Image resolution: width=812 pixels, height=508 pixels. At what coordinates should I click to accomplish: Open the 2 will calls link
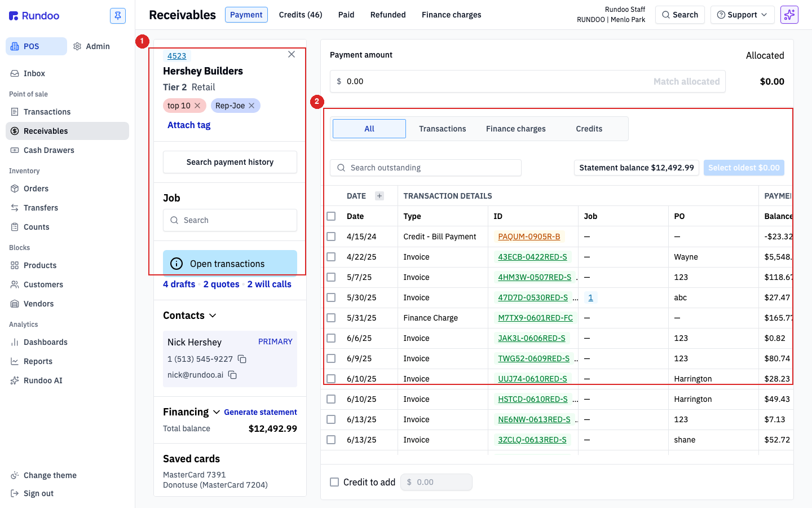click(x=270, y=284)
